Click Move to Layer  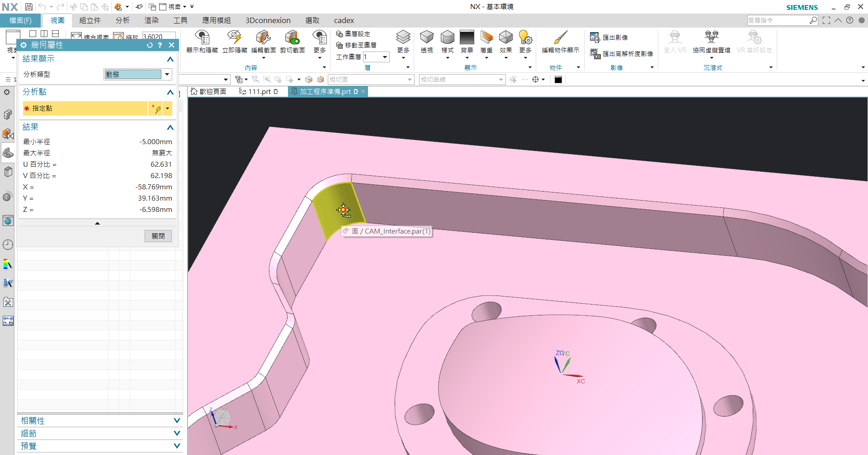356,45
